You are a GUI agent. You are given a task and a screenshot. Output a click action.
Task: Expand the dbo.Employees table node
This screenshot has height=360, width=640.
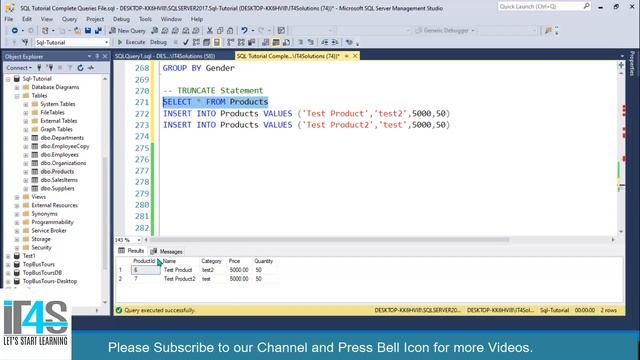coord(26,155)
